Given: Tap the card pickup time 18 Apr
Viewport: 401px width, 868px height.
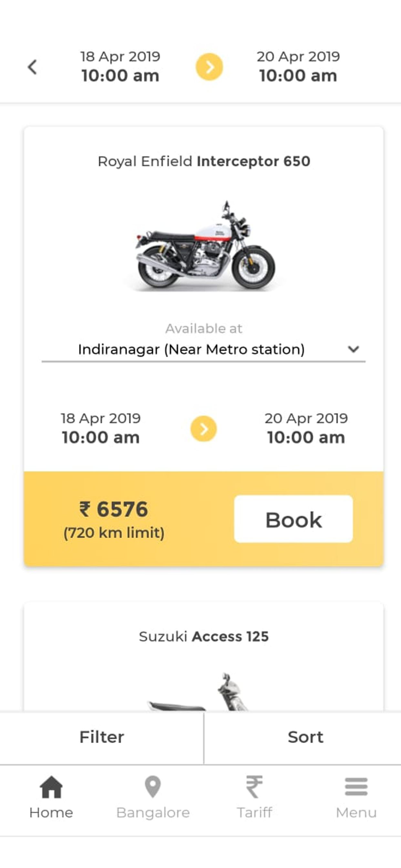Looking at the screenshot, I should [x=101, y=428].
